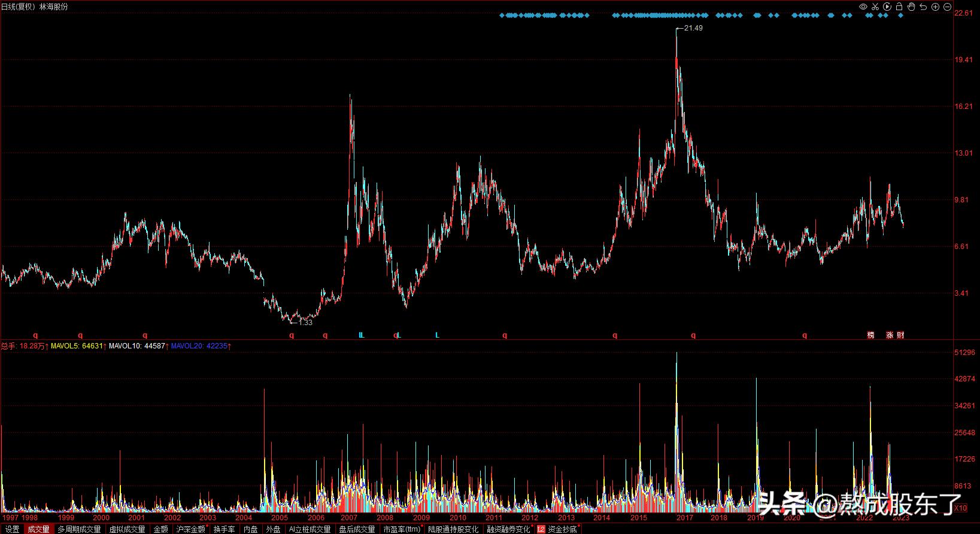Toggle the eye visibility icon

click(x=863, y=7)
